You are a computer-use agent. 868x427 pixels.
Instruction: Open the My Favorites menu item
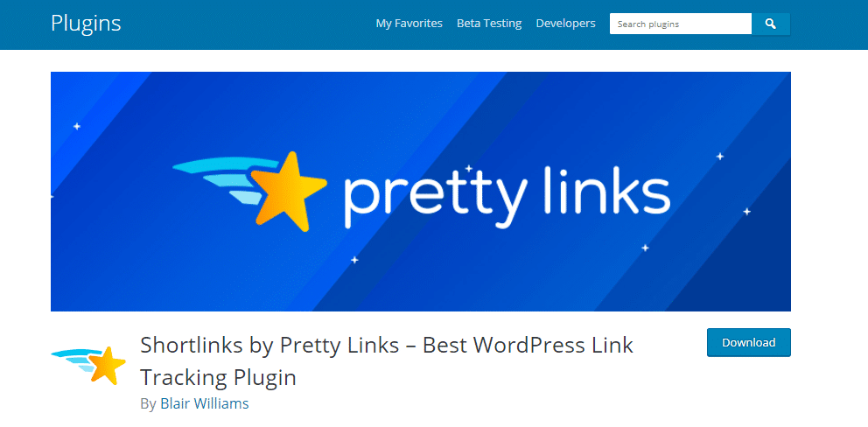(x=409, y=24)
